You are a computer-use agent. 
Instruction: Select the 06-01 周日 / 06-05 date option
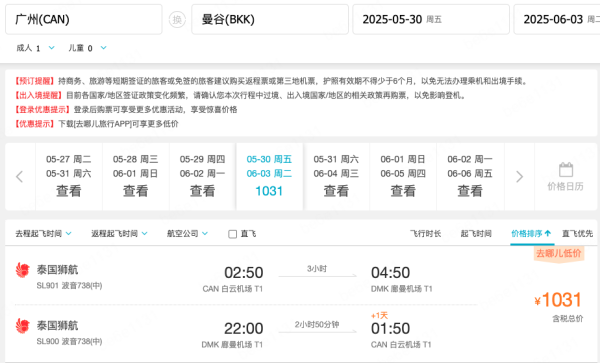point(403,177)
